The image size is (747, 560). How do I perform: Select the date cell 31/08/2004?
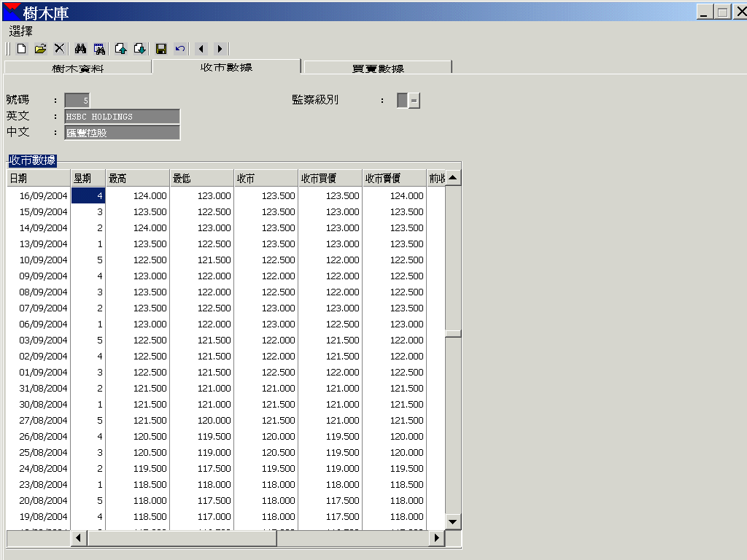[x=39, y=388]
